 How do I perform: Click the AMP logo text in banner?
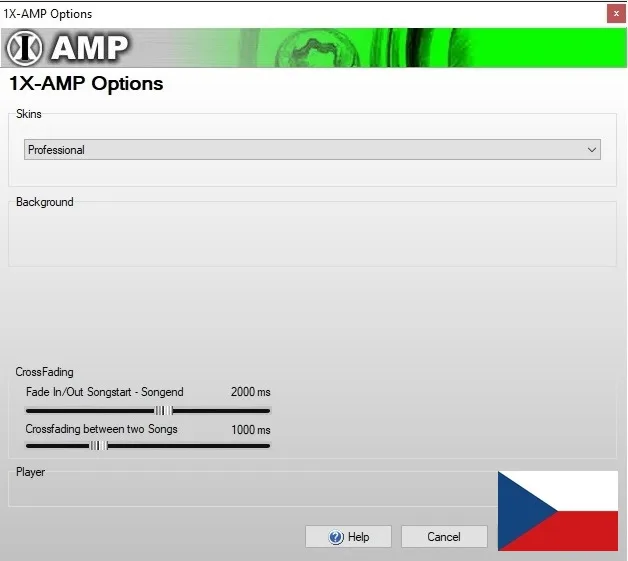90,48
